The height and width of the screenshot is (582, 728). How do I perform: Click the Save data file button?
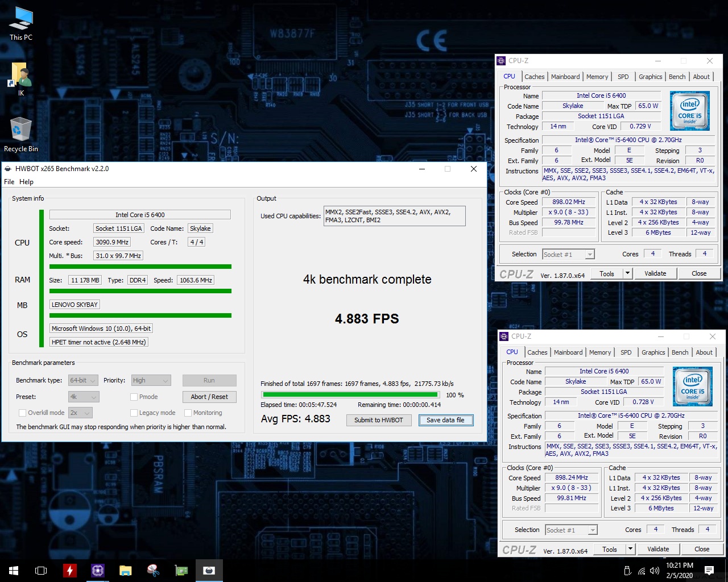(x=445, y=420)
